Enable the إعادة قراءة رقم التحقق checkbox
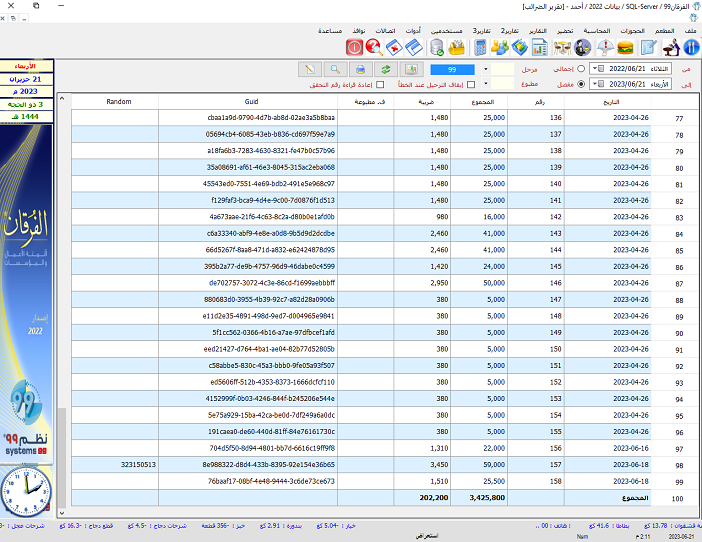 [x=379, y=84]
